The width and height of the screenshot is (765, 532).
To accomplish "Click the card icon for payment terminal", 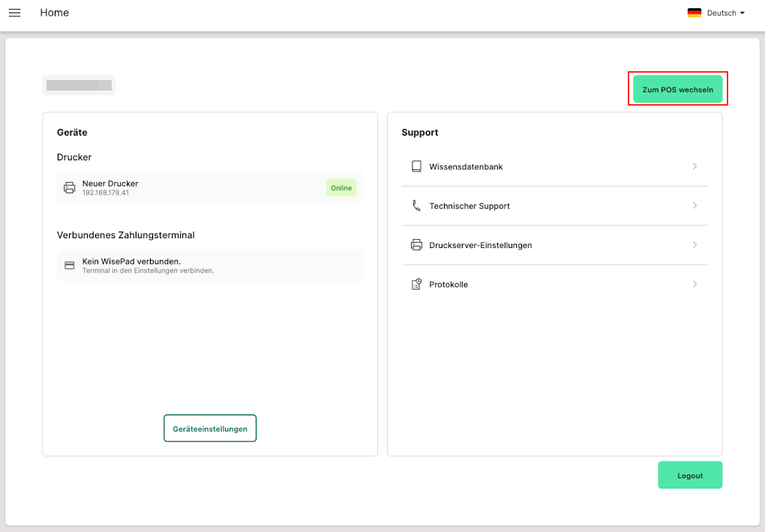I will click(69, 265).
